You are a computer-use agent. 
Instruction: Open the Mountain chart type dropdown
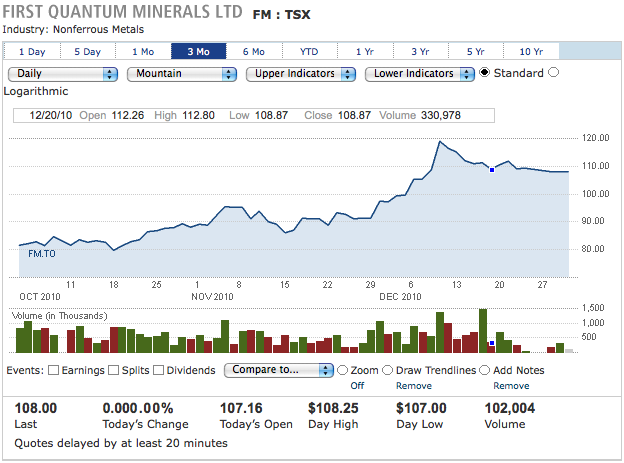pyautogui.click(x=182, y=74)
